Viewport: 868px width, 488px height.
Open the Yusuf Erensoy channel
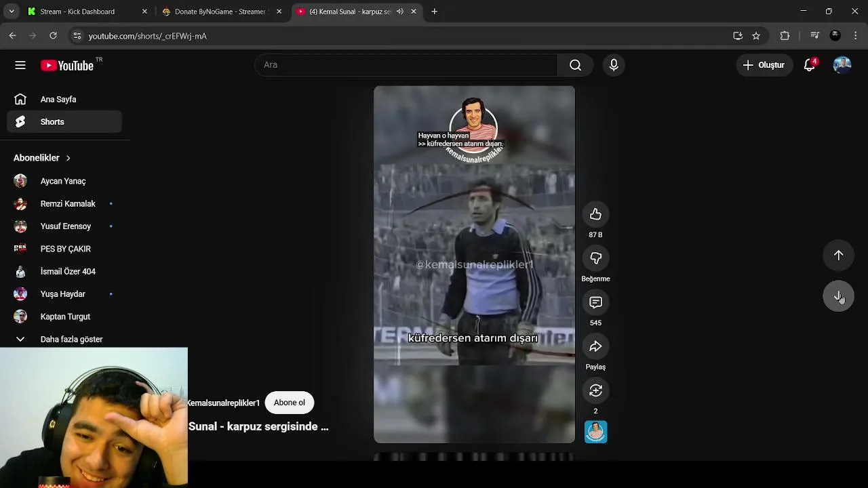pos(64,226)
